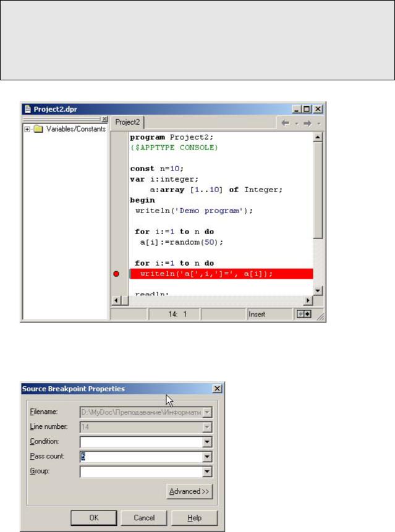Cancel the breakpoint properties dialog

coord(144,518)
